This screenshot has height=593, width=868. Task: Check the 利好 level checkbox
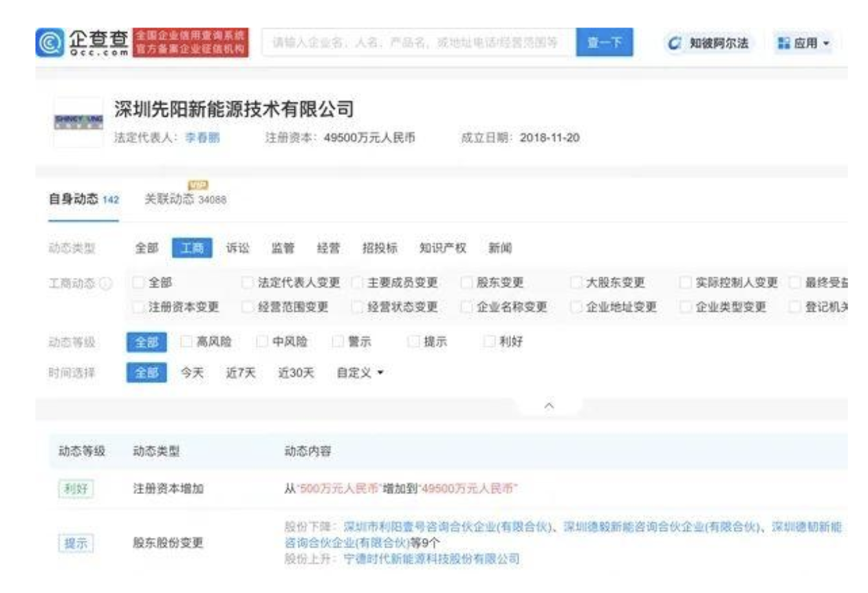point(489,342)
